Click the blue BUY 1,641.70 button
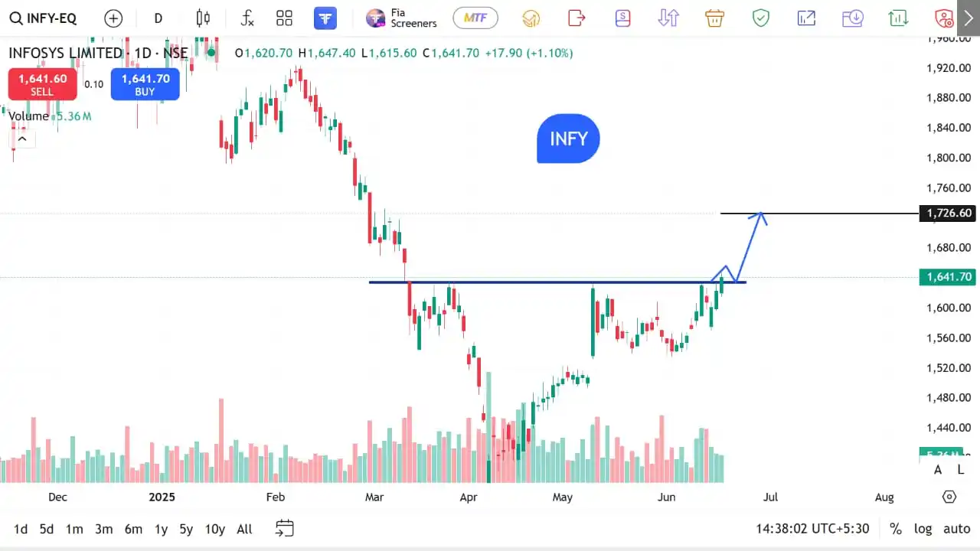This screenshot has height=551, width=980. point(145,84)
